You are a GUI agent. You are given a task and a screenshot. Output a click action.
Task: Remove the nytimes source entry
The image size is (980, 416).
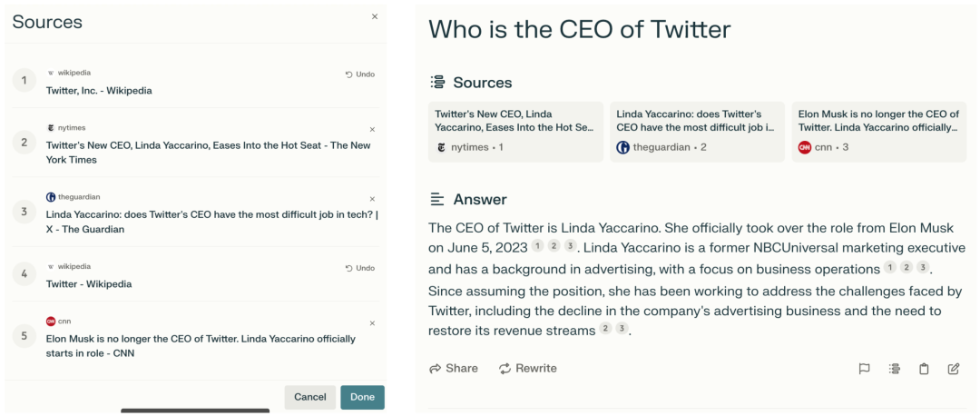click(372, 129)
